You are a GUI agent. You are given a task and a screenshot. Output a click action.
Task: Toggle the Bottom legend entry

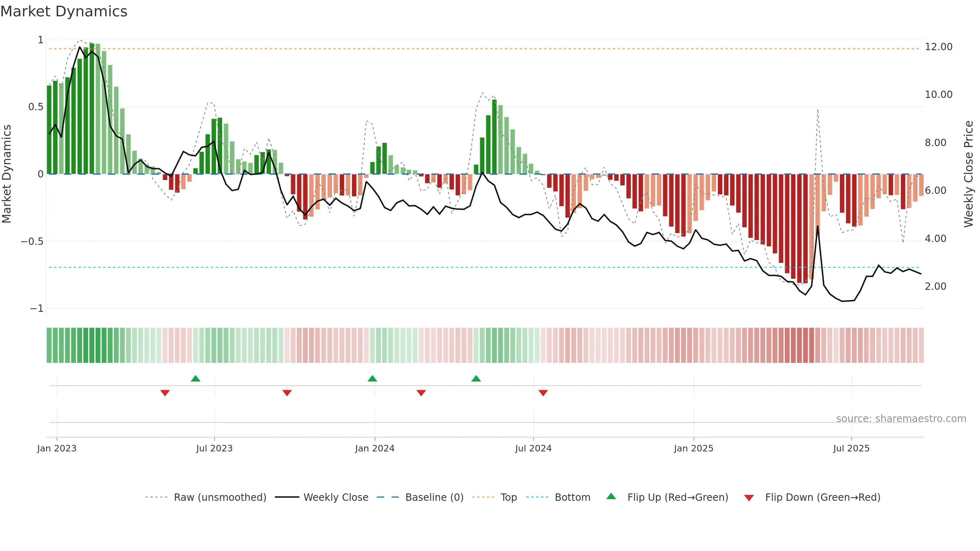(x=558, y=497)
